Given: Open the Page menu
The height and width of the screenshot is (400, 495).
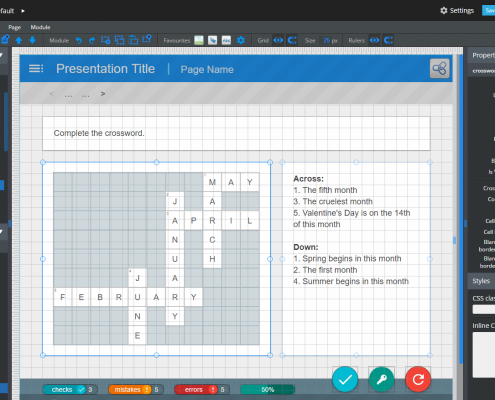Looking at the screenshot, I should 15,27.
